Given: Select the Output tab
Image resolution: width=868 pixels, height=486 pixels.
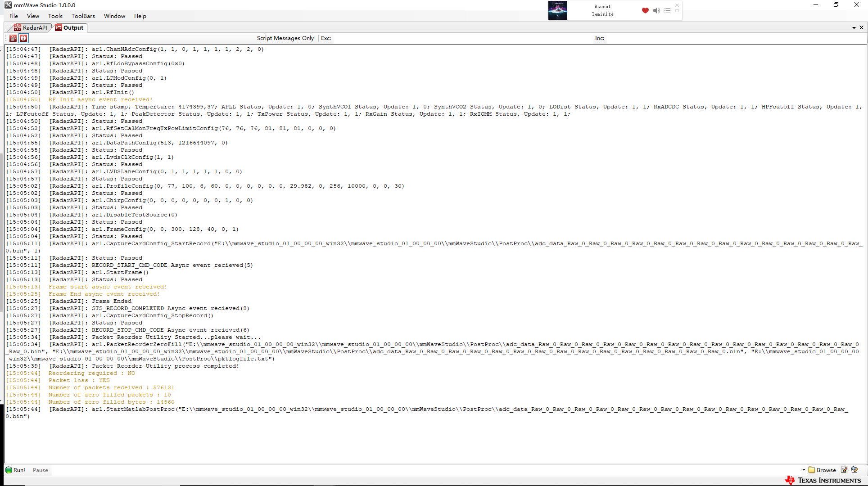Looking at the screenshot, I should coord(69,27).
